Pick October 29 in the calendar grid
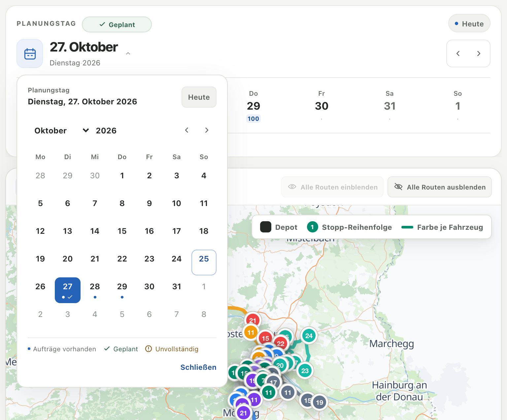The image size is (507, 420). coord(122,290)
